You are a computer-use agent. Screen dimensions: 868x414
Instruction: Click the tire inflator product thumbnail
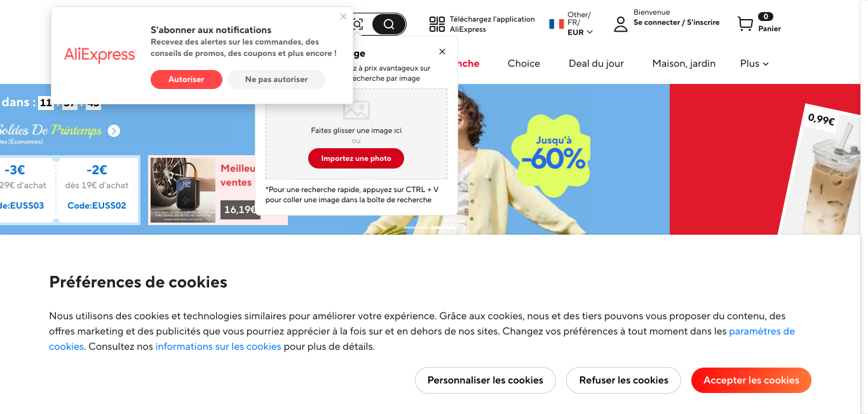pyautogui.click(x=183, y=190)
